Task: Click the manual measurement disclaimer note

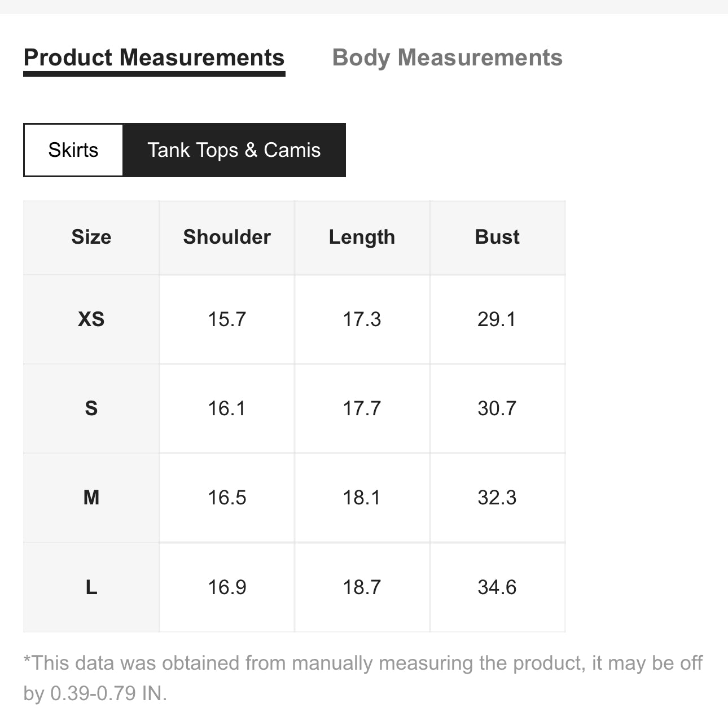Action: point(363,678)
